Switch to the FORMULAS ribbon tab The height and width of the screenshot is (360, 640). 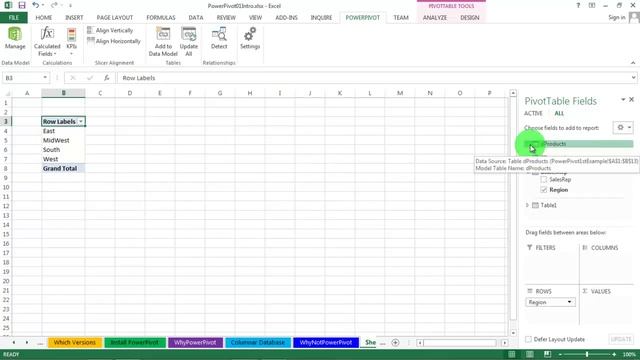pyautogui.click(x=161, y=18)
